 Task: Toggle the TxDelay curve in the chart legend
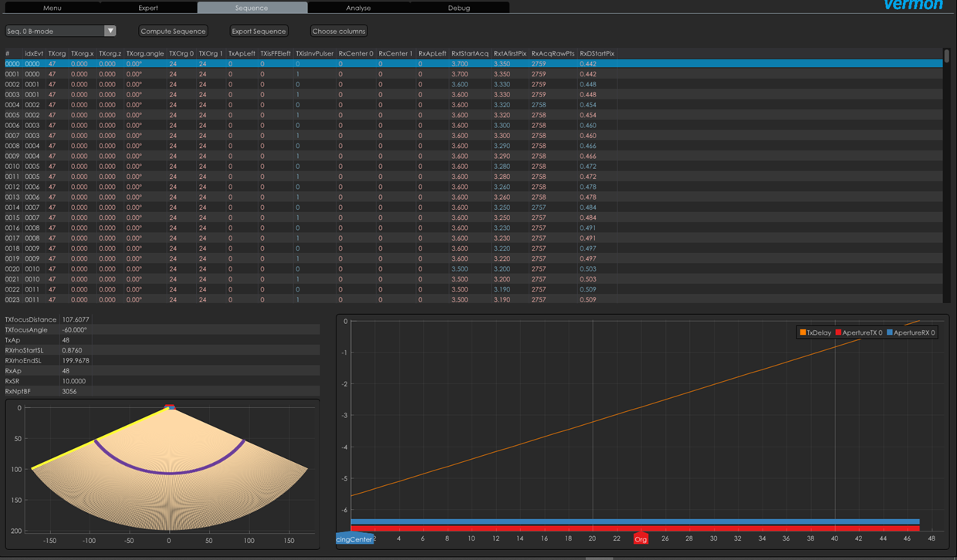(818, 332)
